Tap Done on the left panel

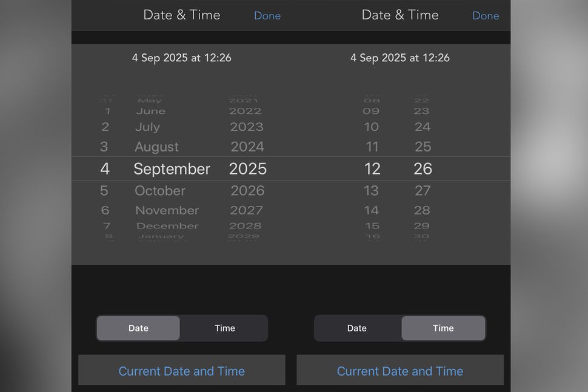coord(267,15)
